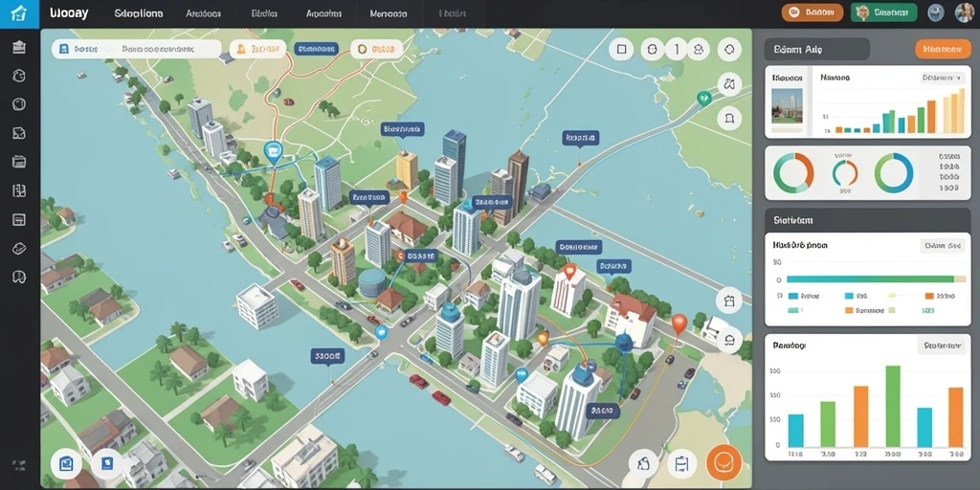The width and height of the screenshot is (980, 490).
Task: Click the blue home logo icon
Action: [x=19, y=13]
